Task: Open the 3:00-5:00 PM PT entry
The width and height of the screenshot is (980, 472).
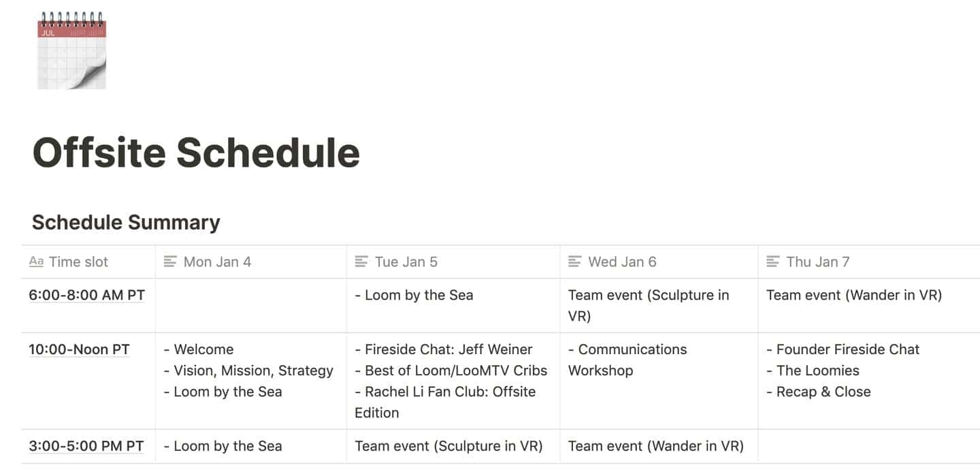Action: point(86,447)
